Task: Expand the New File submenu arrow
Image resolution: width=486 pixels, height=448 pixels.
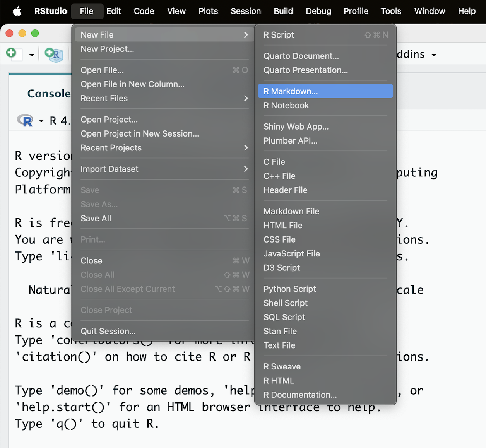Action: point(246,35)
